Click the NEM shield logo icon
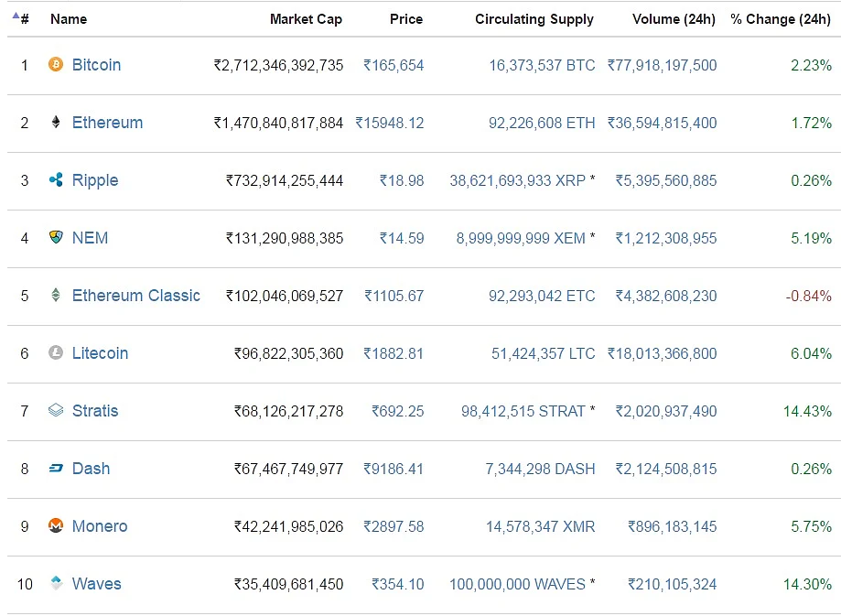Viewport: 841px width, 616px height. pos(56,237)
